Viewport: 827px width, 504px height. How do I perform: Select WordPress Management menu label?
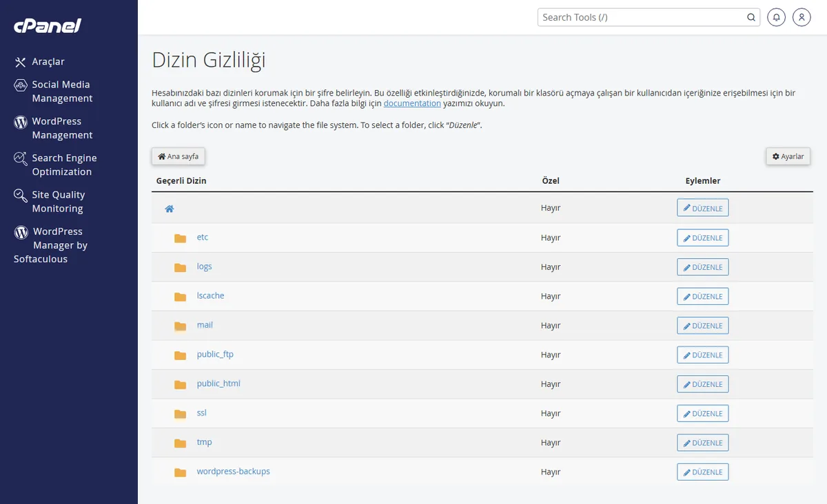62,128
